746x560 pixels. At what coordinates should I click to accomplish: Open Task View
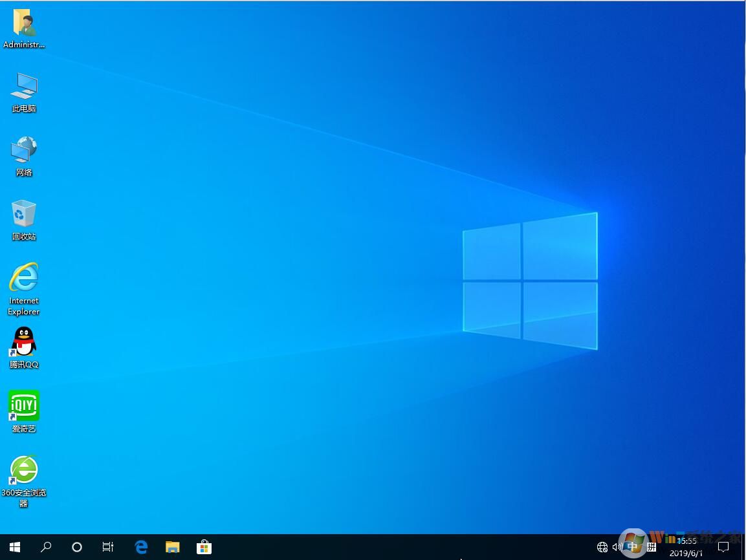pyautogui.click(x=107, y=547)
